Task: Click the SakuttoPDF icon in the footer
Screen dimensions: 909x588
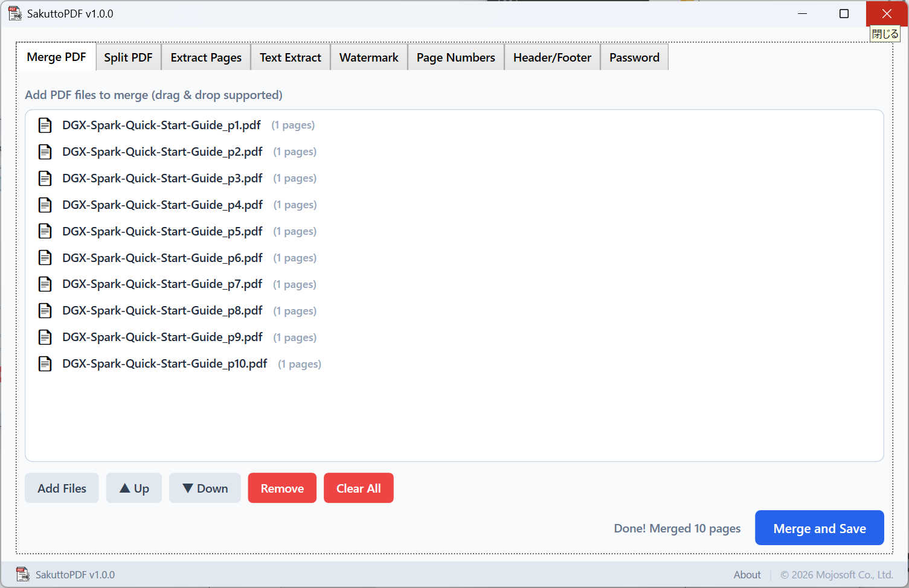Action: pyautogui.click(x=23, y=574)
